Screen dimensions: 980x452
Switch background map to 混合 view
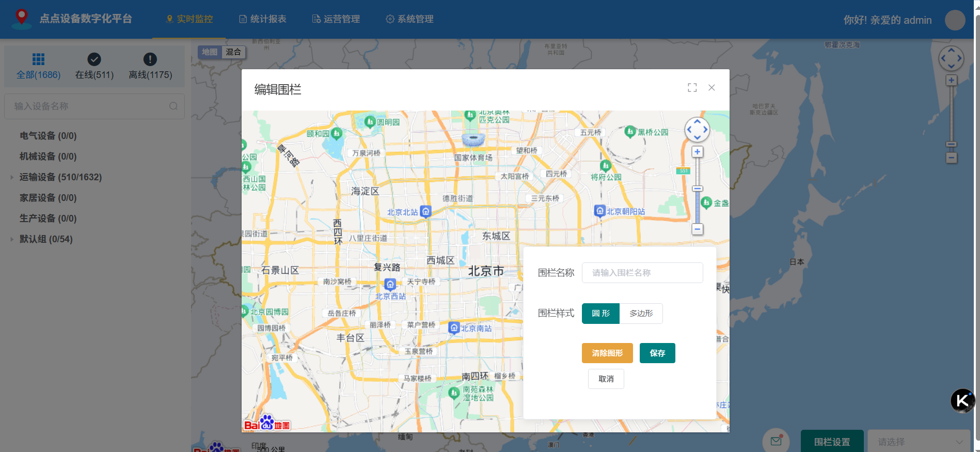[233, 52]
